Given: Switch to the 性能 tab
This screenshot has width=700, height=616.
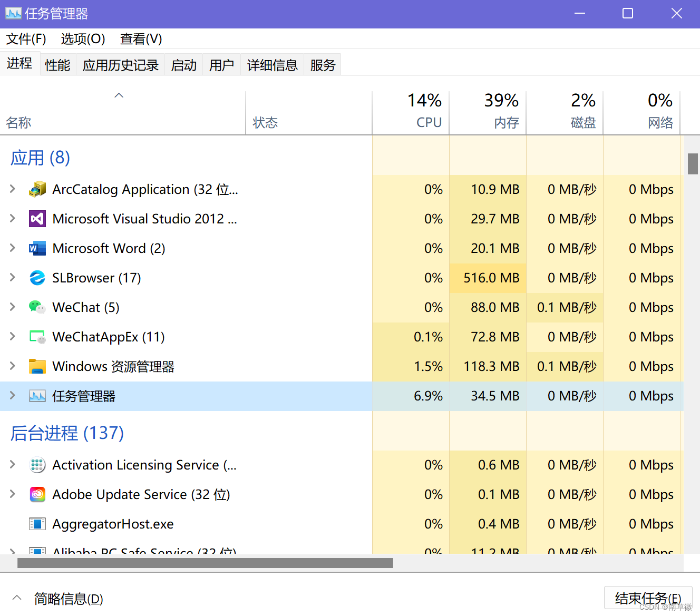Looking at the screenshot, I should [x=57, y=65].
